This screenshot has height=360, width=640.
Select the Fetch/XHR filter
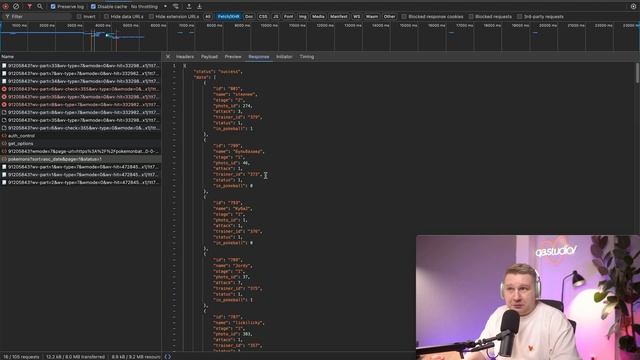point(228,17)
